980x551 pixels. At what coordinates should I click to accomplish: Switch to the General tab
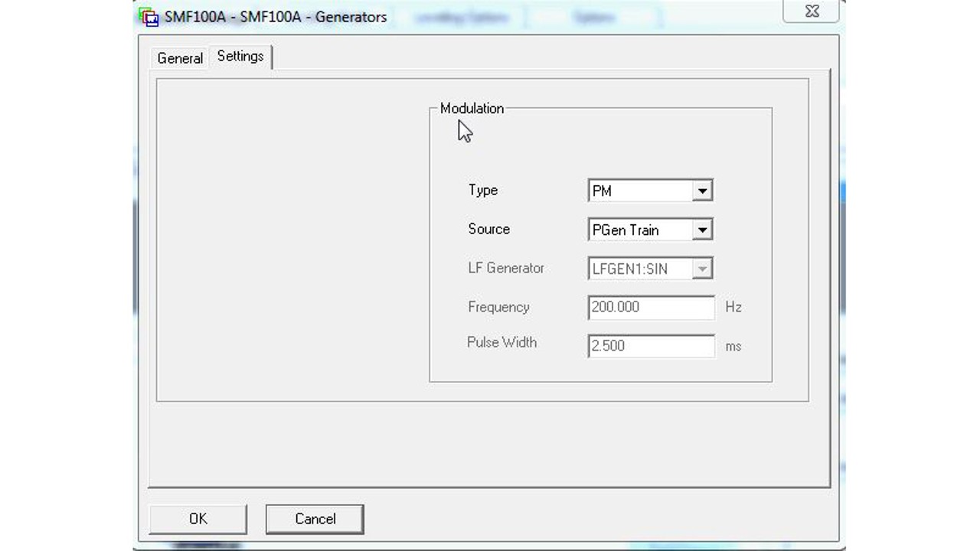(x=180, y=58)
